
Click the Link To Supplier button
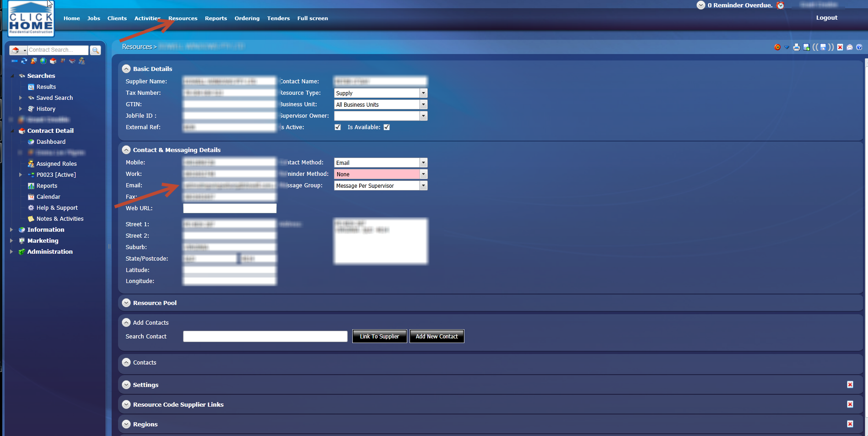coord(379,336)
